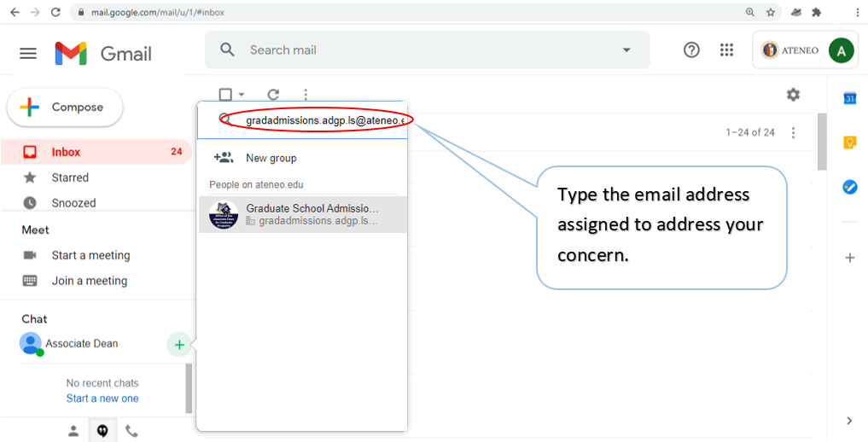The height and width of the screenshot is (442, 868).
Task: Click Start a new one link
Action: point(102,398)
